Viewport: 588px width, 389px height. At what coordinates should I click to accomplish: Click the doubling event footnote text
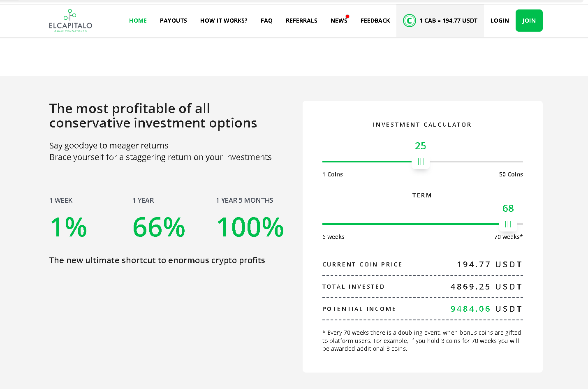[x=422, y=340]
